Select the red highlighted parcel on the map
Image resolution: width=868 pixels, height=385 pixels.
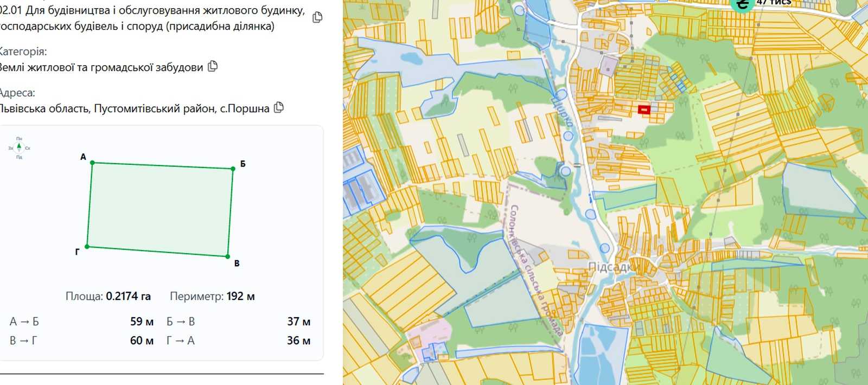(x=644, y=110)
